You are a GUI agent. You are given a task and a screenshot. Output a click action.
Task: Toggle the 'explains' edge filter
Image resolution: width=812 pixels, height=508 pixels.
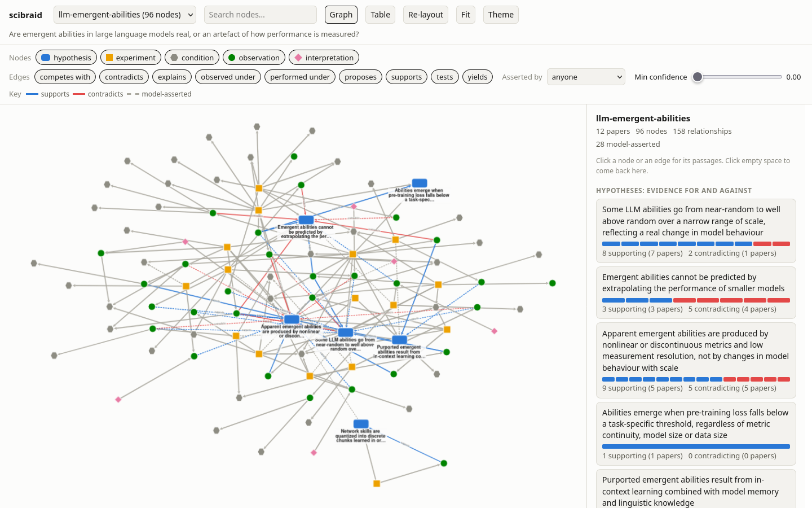[172, 77]
